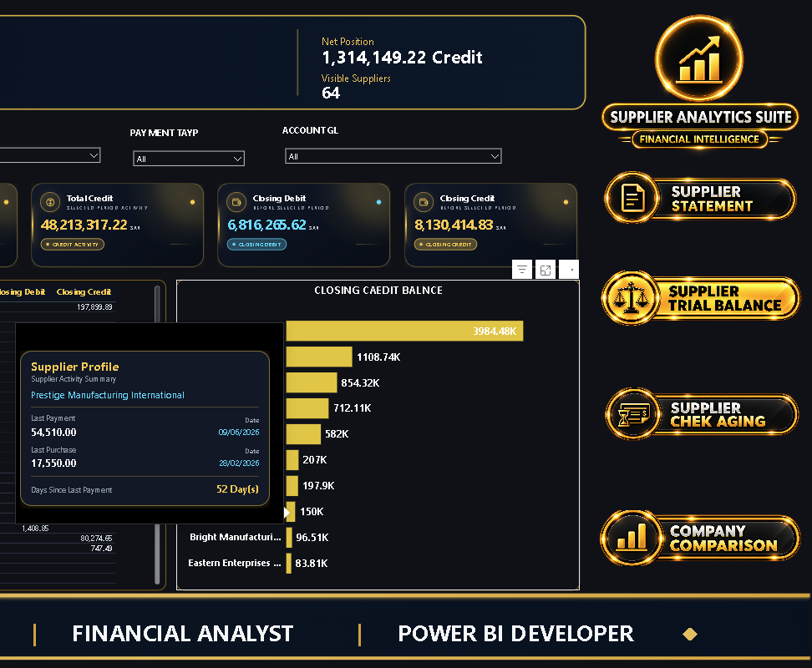This screenshot has width=812, height=668.
Task: Click the Total Credit card coin icon
Action: [x=50, y=202]
